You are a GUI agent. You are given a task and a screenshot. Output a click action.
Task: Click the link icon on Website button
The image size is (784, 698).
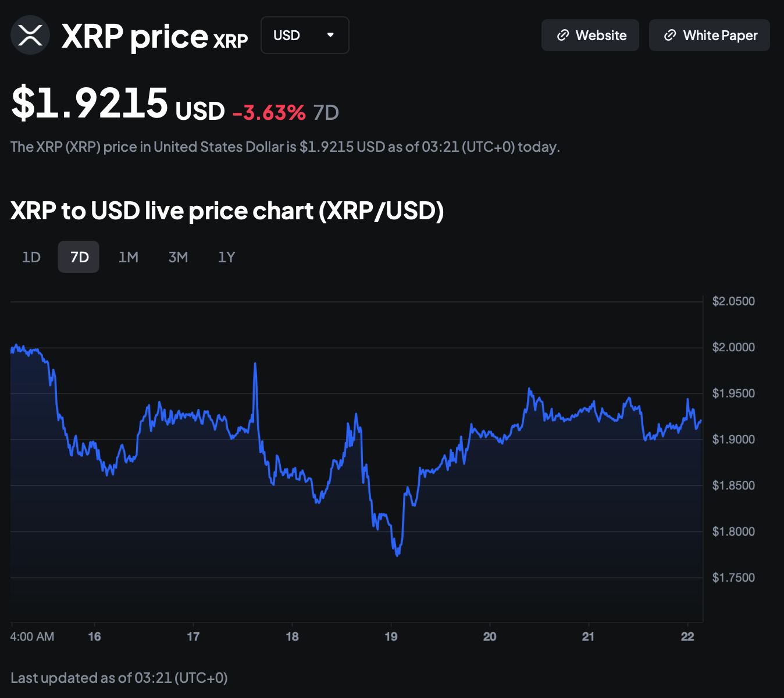pyautogui.click(x=562, y=35)
